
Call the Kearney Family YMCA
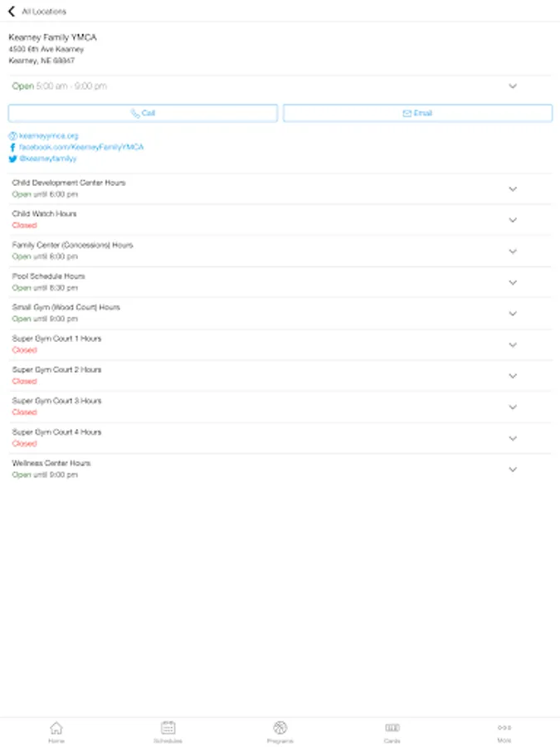click(143, 113)
